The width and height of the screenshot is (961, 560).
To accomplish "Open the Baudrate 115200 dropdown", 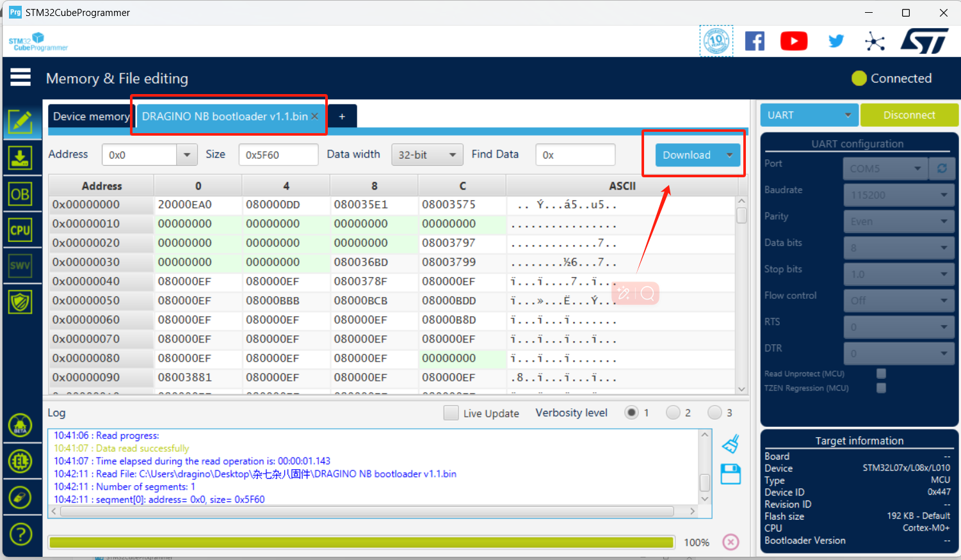I will 899,195.
